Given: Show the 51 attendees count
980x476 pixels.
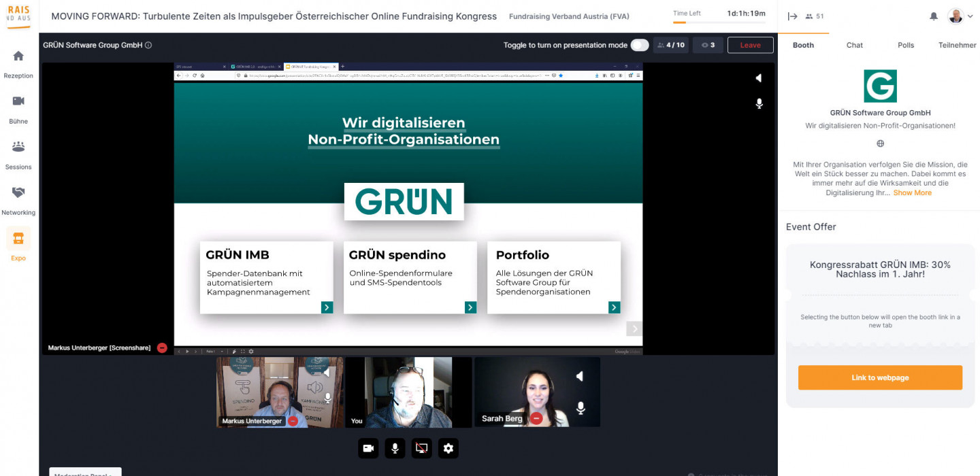Looking at the screenshot, I should (x=815, y=16).
